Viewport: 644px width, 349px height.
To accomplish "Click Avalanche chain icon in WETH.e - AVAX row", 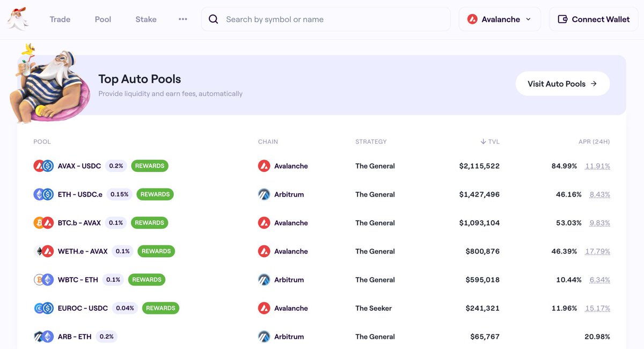I will (264, 251).
